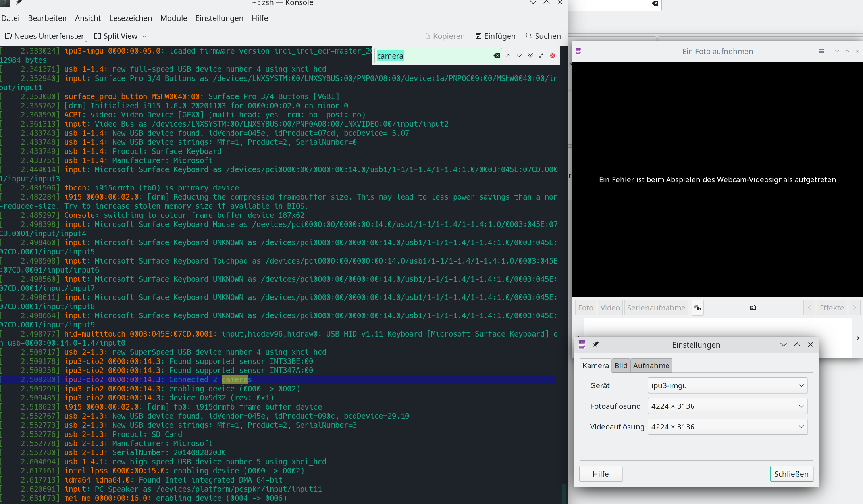Click the Kopieren copy icon in Konsole
Viewport: 863px width, 504px height.
(x=427, y=36)
